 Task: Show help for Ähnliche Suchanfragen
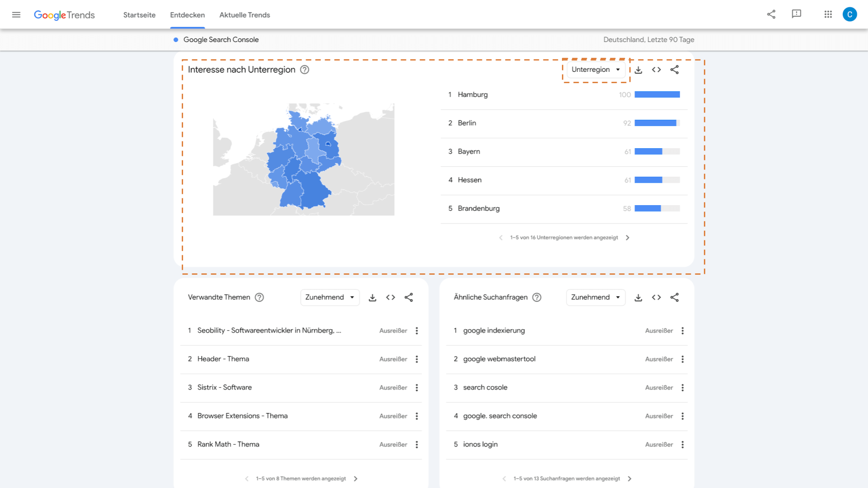point(537,297)
